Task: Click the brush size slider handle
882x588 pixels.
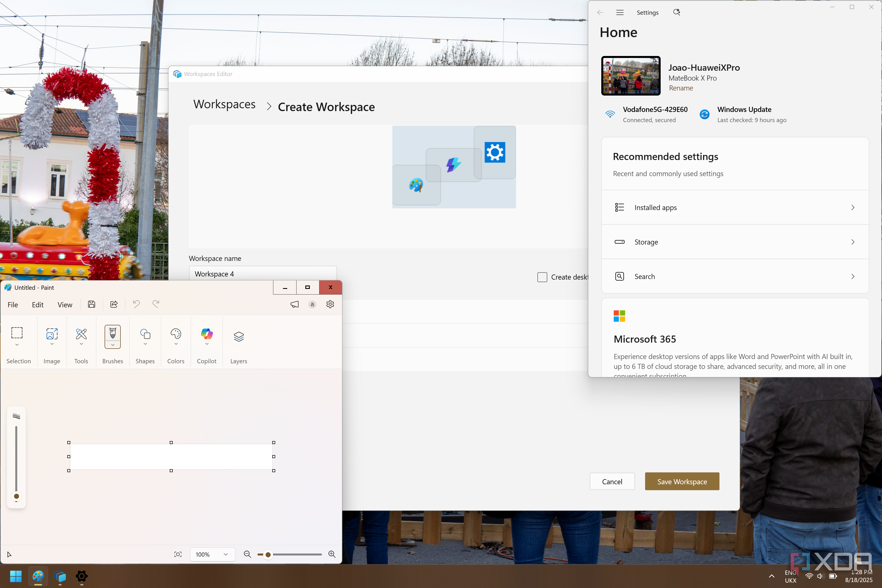Action: (x=16, y=496)
